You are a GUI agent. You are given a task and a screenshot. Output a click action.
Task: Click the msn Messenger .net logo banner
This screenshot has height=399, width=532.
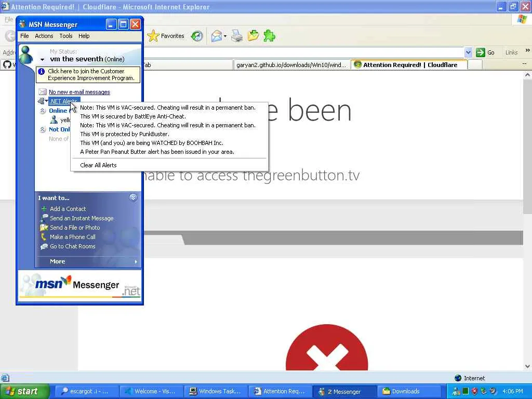[x=79, y=285]
